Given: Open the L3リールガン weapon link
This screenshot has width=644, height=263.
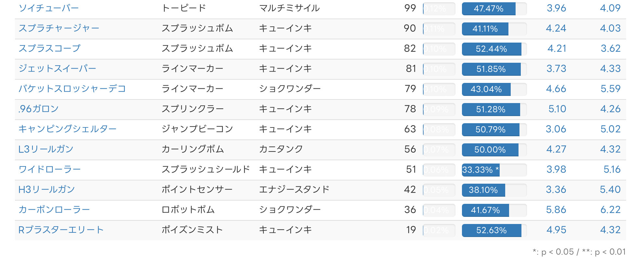Looking at the screenshot, I should pos(46,149).
